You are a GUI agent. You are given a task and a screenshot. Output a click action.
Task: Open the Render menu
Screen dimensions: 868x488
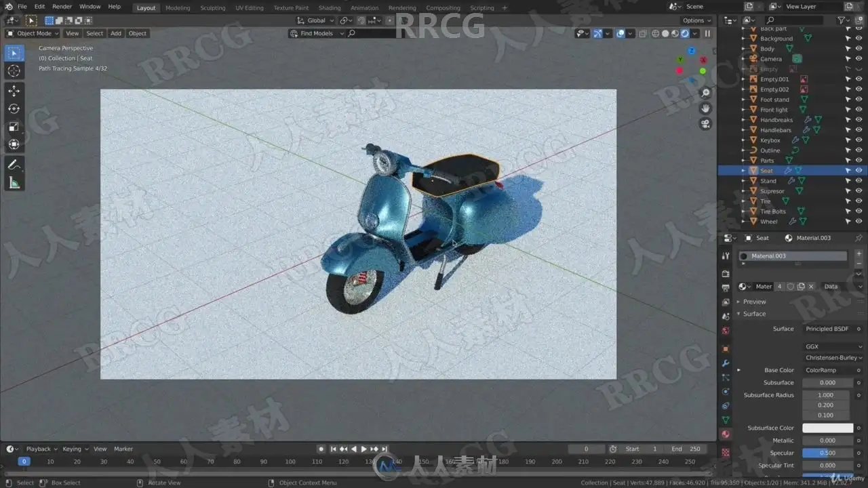[62, 7]
